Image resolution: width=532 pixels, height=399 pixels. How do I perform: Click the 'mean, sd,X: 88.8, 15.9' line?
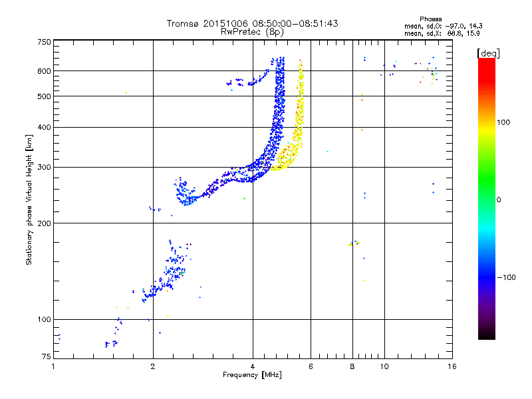pos(442,33)
